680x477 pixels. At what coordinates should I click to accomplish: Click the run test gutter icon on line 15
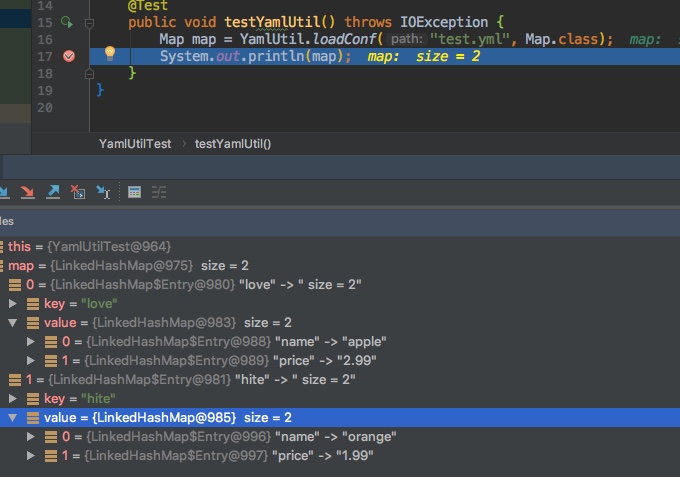click(67, 22)
